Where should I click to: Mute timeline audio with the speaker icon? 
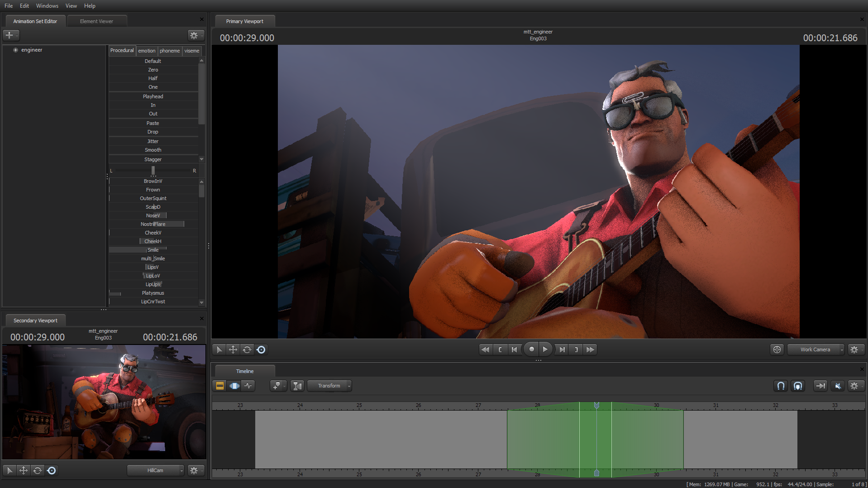tap(838, 386)
